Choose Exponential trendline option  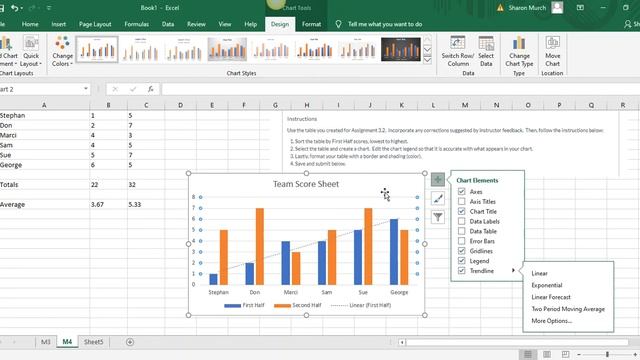coord(547,285)
